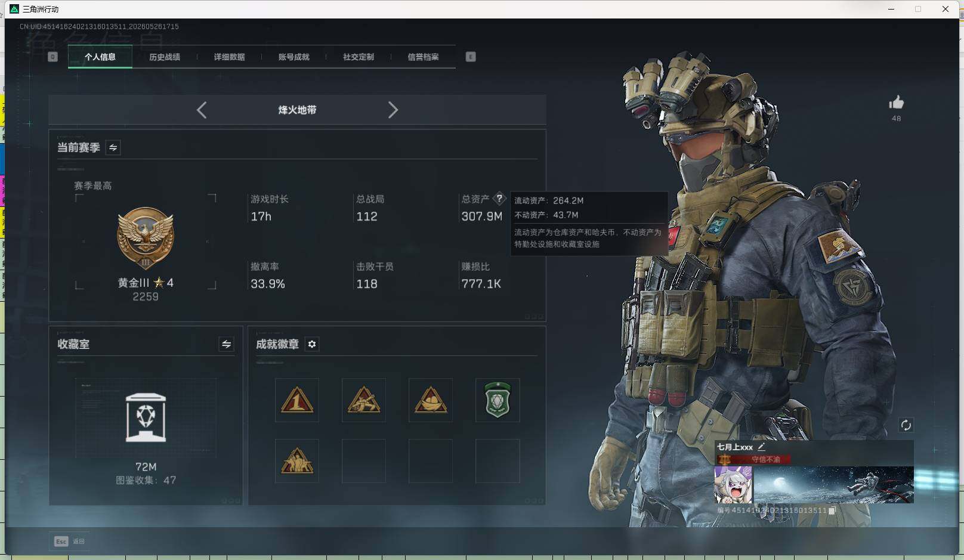Click the 烽火地带 mode title
Screen dimensions: 964x560
click(x=297, y=110)
